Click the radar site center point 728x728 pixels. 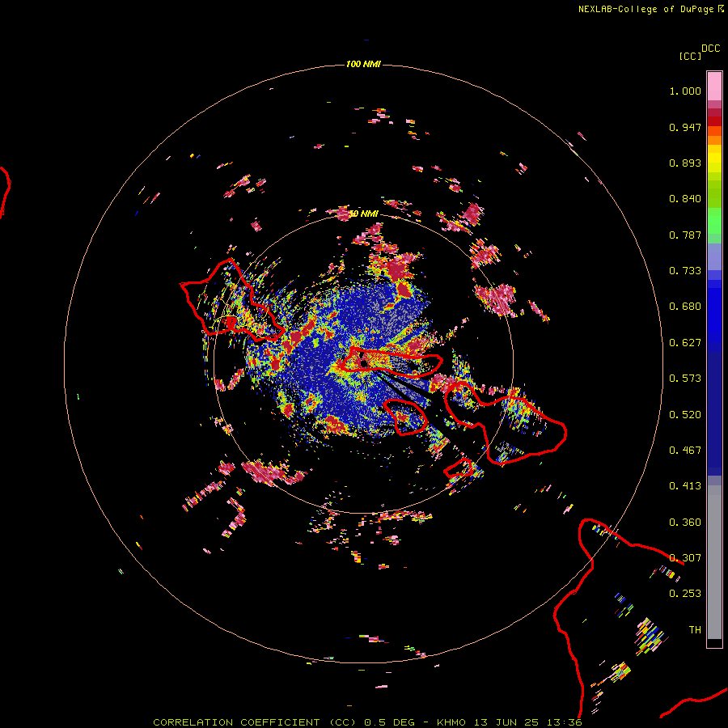coord(363,363)
